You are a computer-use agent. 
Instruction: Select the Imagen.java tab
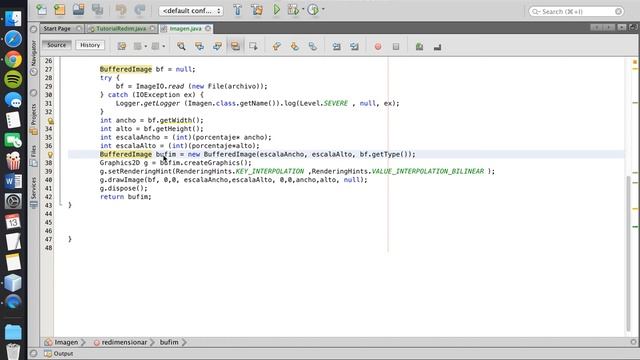click(185, 29)
